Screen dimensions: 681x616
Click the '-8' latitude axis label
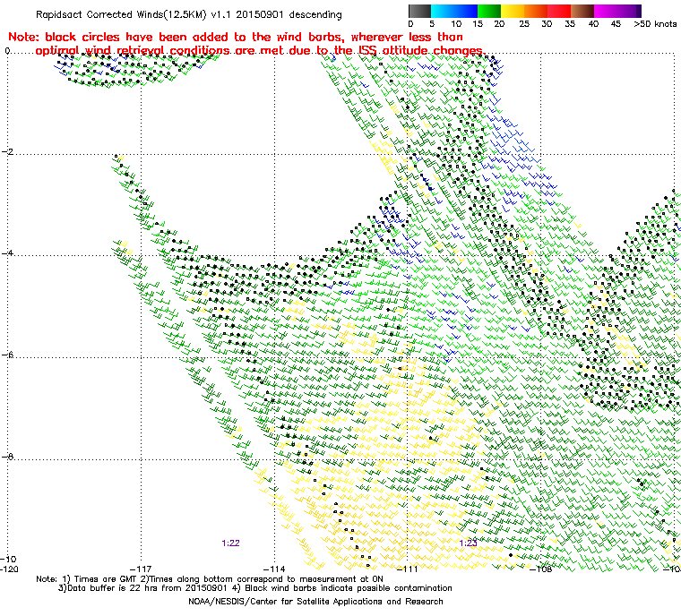pyautogui.click(x=7, y=457)
